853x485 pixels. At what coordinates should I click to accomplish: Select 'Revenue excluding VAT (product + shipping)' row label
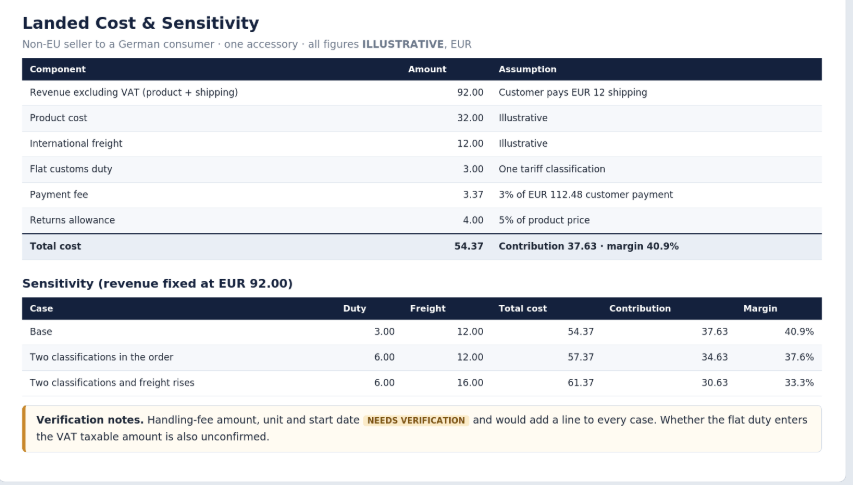(134, 92)
